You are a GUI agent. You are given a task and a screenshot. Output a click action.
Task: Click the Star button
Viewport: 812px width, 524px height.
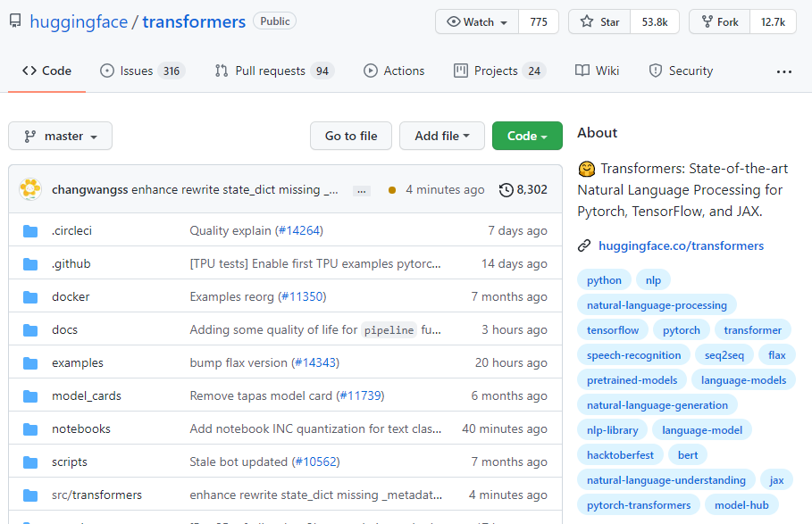599,21
